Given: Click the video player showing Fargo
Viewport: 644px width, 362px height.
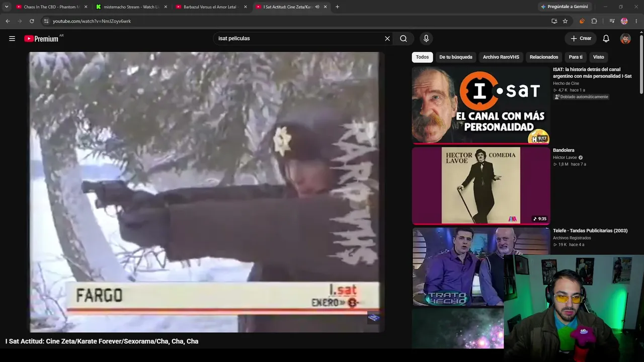Looking at the screenshot, I should coord(206,192).
